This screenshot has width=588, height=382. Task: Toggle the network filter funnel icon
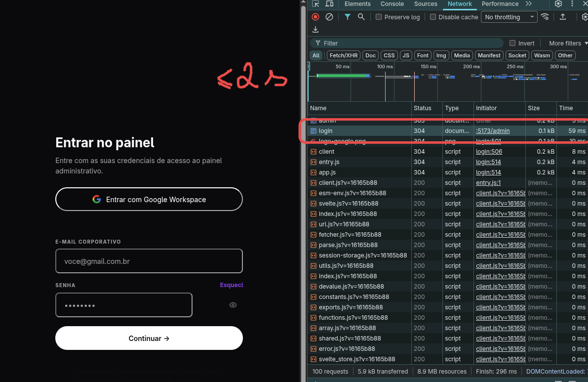coord(348,17)
